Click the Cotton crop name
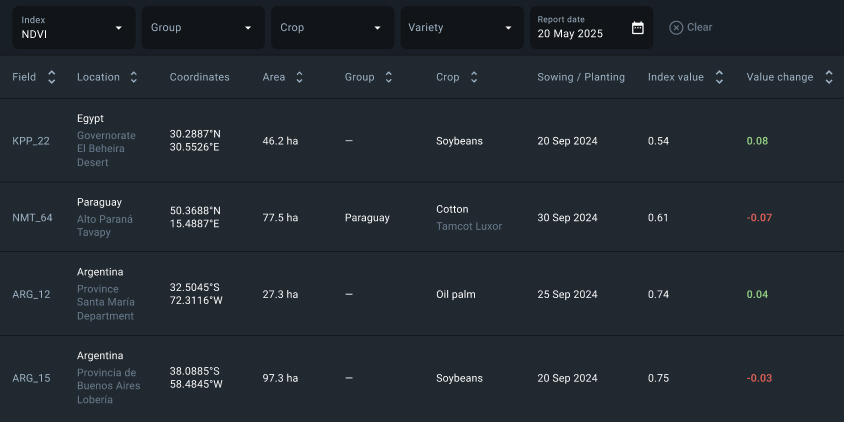 [452, 209]
